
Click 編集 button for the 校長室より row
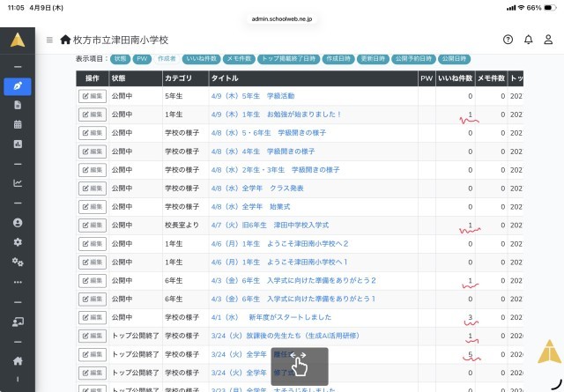[92, 226]
